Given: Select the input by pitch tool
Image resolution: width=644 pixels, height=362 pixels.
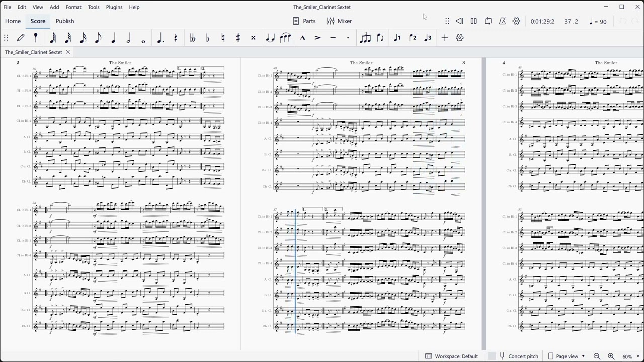Looking at the screenshot, I should [x=35, y=38].
